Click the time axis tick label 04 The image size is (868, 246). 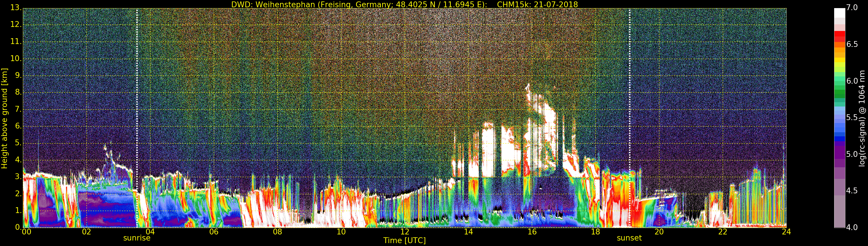coord(150,232)
